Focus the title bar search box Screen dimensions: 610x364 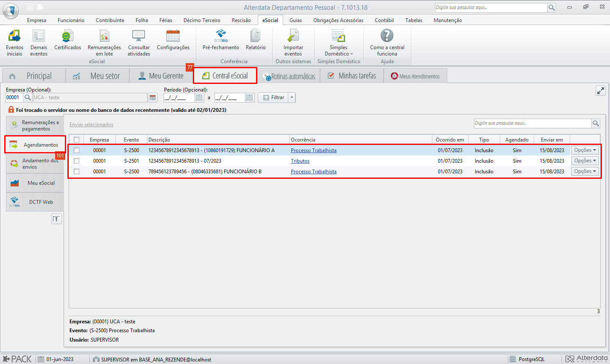coord(491,8)
